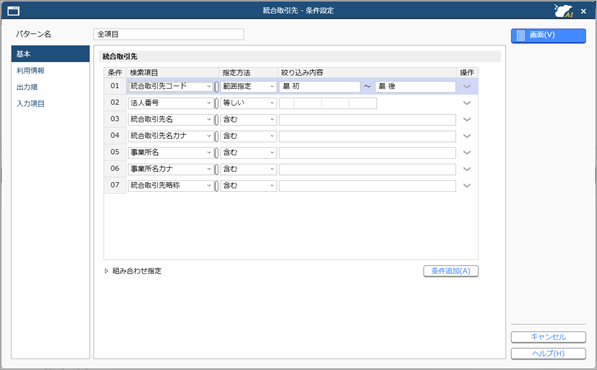Click the 検索項目 column header
Image resolution: width=597 pixels, height=370 pixels.
click(x=173, y=73)
